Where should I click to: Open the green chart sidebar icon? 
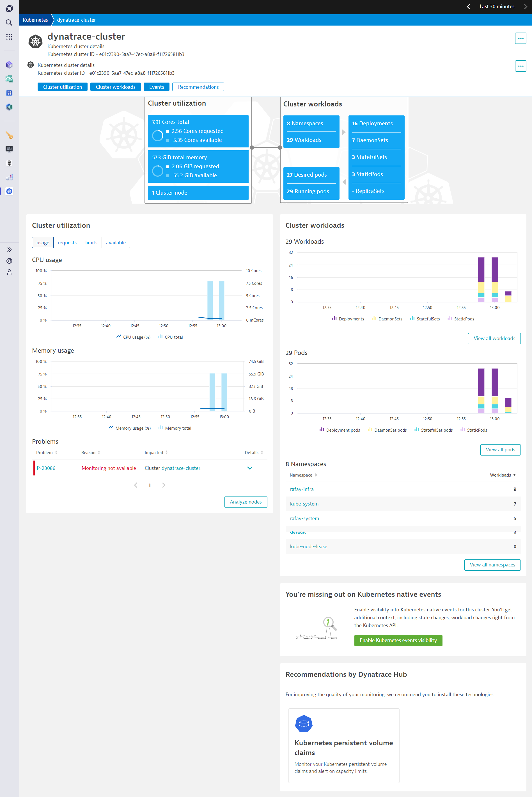tap(9, 79)
